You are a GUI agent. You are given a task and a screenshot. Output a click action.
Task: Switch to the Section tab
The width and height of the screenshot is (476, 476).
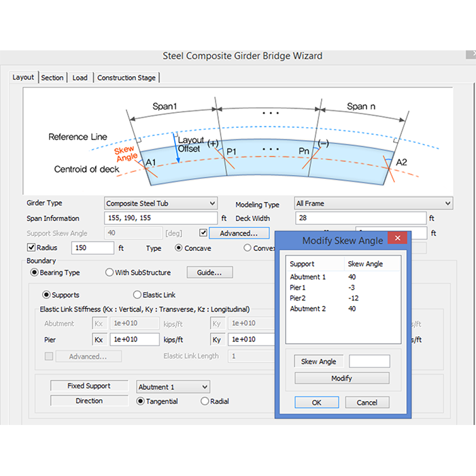52,78
